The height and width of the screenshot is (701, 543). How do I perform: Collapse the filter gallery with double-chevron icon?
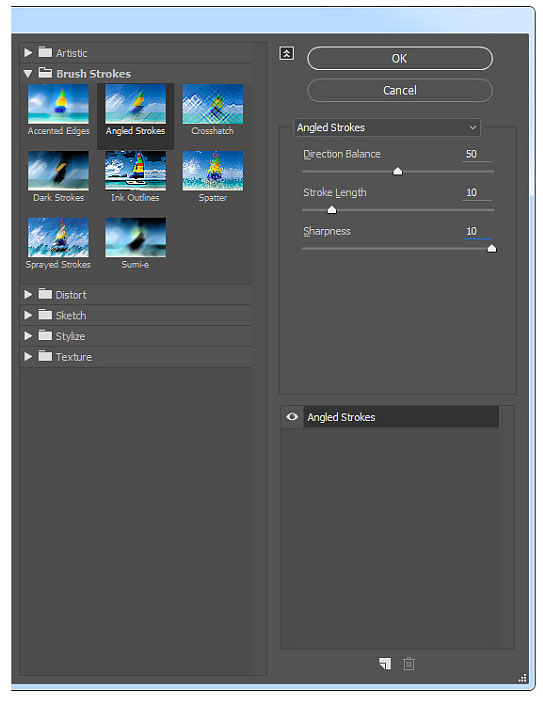[x=286, y=54]
